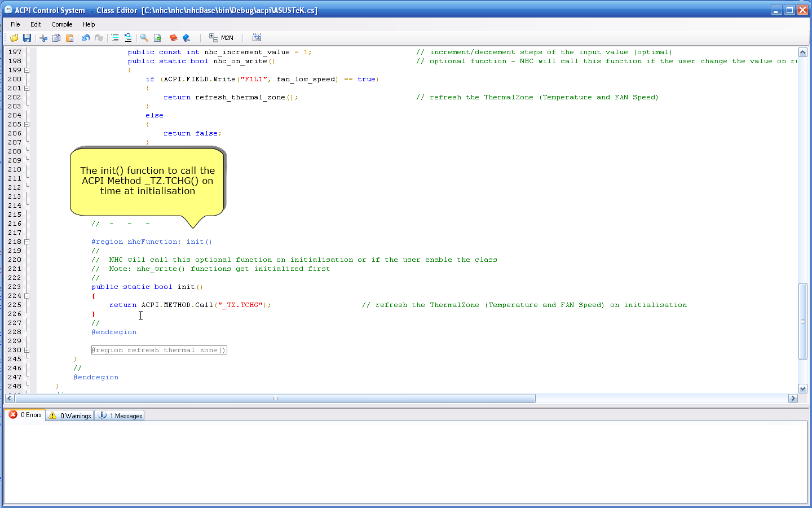
Task: Click the Copy icon in the toolbar
Action: pos(56,38)
